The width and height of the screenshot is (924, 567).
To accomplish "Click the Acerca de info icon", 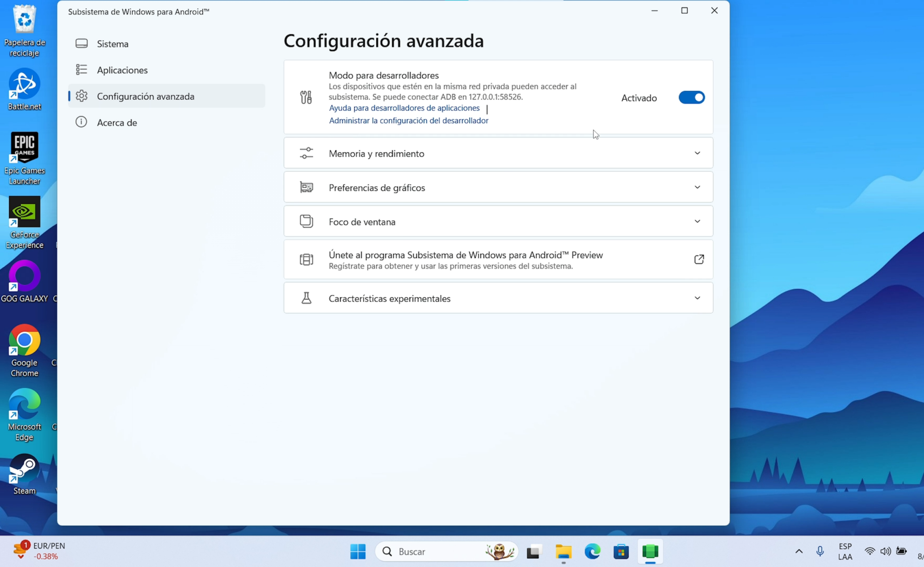I will pos(81,122).
